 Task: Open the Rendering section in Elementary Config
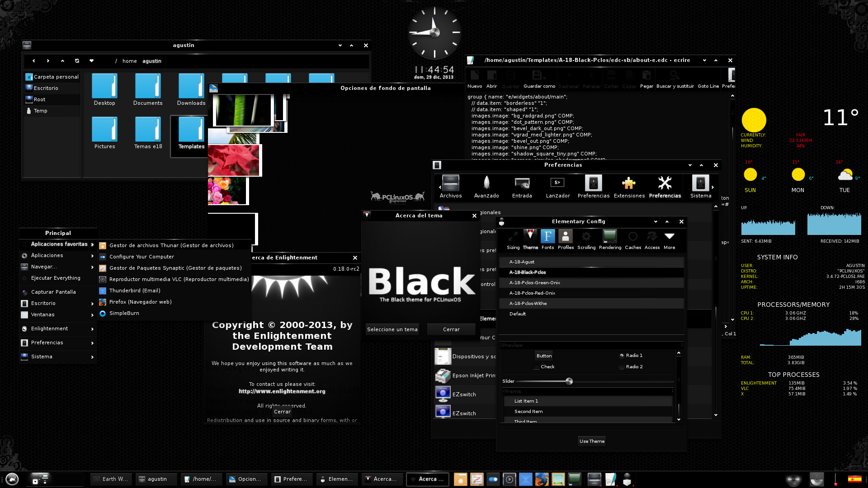click(x=610, y=240)
